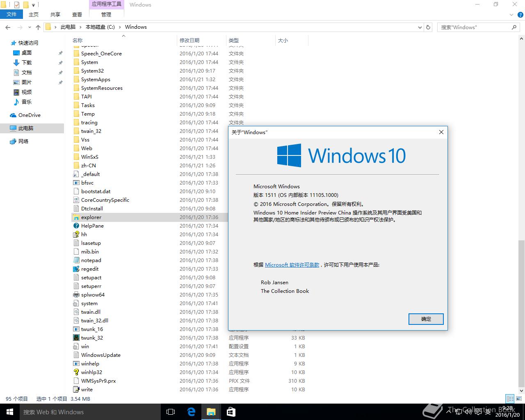Click the splwow64 printer icon
The image size is (525, 420).
76,295
